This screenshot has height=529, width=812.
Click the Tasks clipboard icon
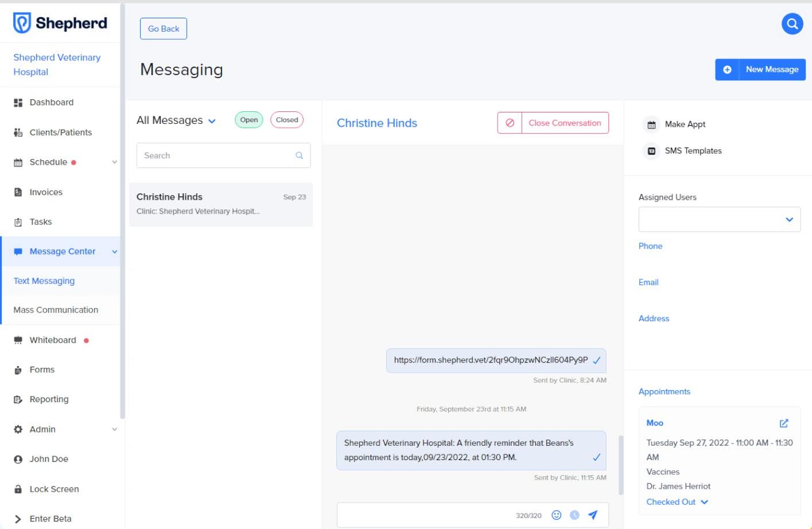(x=18, y=222)
